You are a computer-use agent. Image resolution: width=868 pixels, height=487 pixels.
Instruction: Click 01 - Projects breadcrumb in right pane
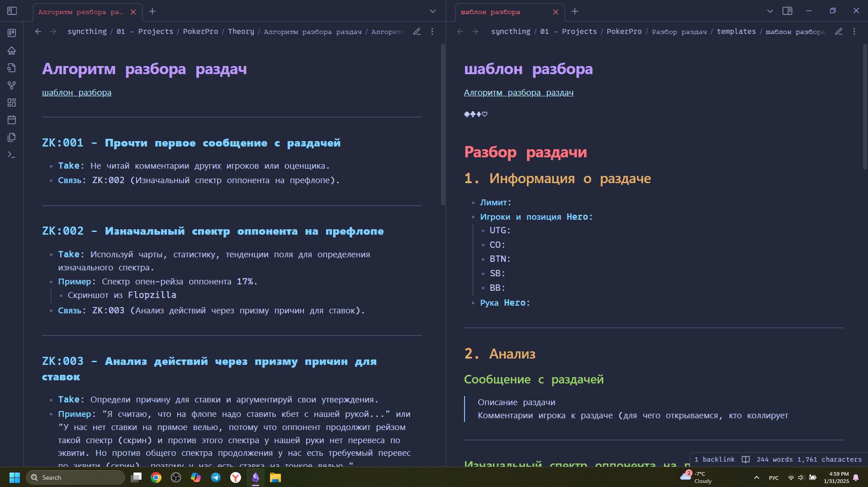[569, 32]
